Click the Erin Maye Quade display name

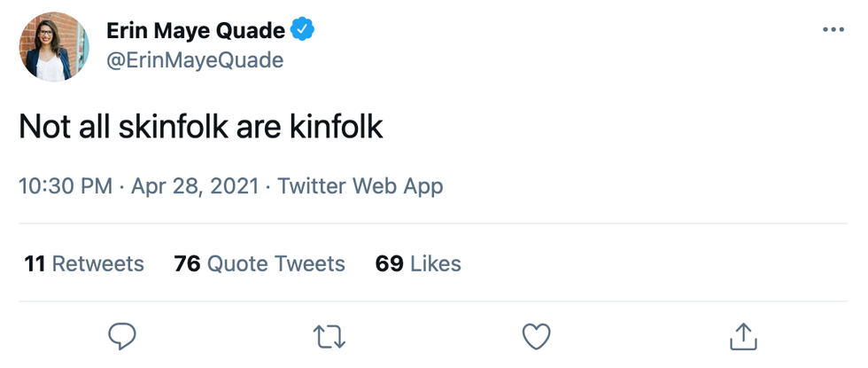pos(196,30)
